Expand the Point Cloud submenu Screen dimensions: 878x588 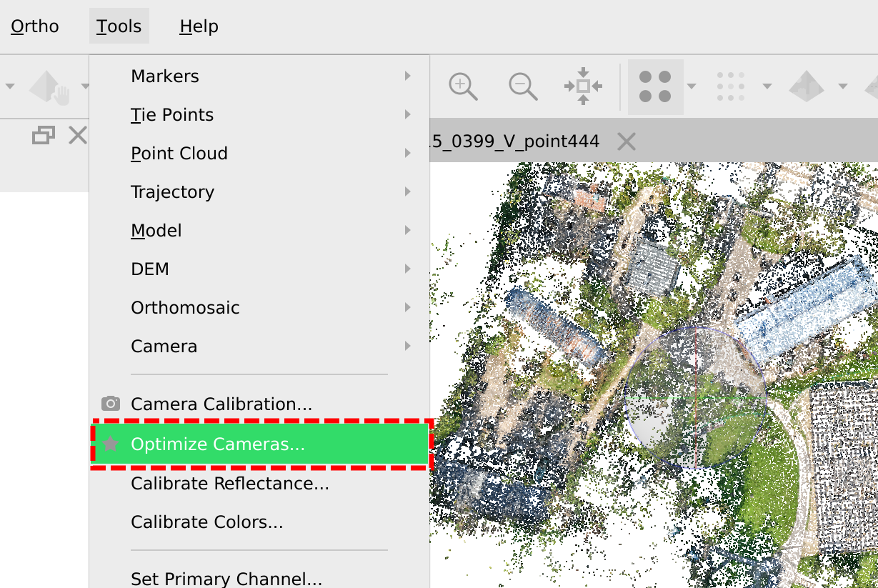point(260,153)
